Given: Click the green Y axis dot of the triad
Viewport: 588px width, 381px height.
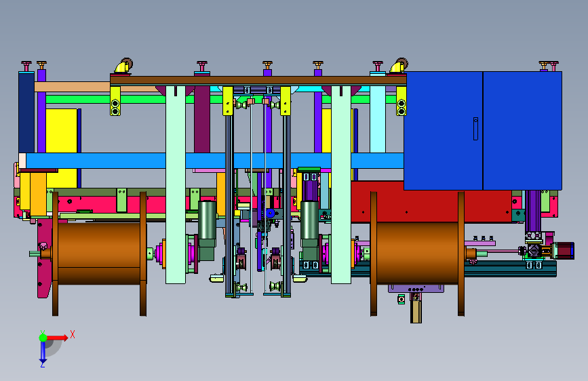Looking at the screenshot, I should pos(43,338).
